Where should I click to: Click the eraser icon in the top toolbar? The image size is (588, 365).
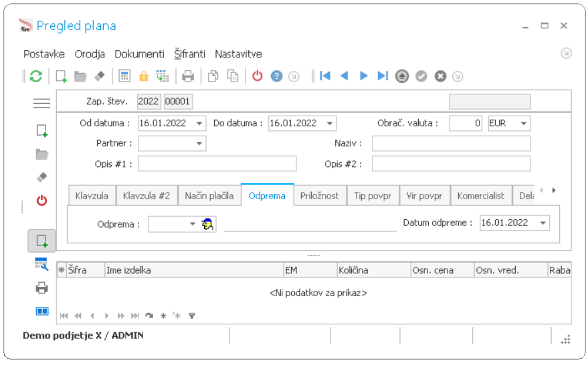coord(100,76)
